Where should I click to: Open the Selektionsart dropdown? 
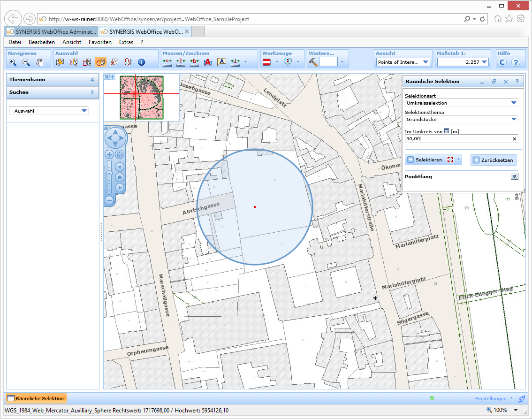pyautogui.click(x=514, y=103)
